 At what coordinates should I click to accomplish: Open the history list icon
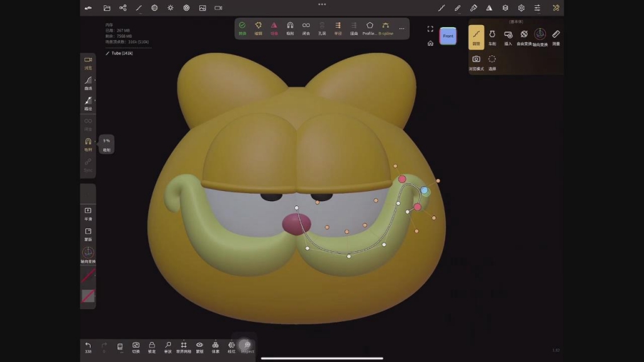[120, 347]
